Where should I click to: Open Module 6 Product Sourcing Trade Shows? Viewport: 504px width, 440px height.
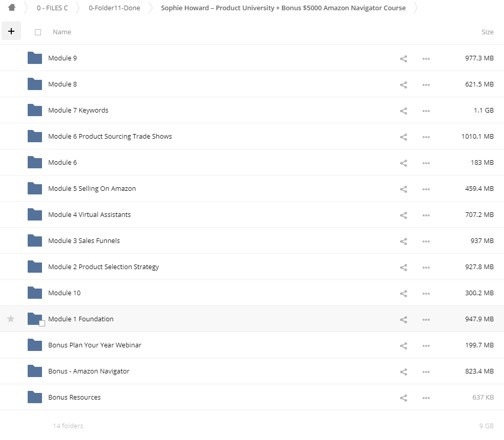click(110, 136)
